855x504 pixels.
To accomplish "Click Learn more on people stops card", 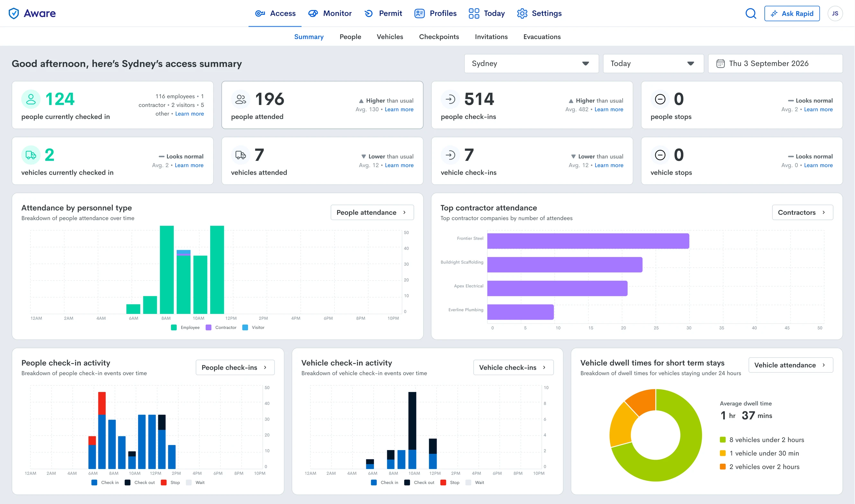I will (818, 109).
